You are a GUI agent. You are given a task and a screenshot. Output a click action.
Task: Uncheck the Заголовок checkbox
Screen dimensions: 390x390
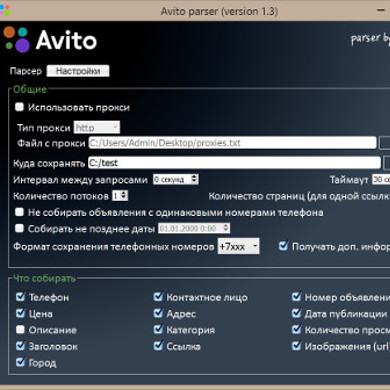click(x=20, y=346)
